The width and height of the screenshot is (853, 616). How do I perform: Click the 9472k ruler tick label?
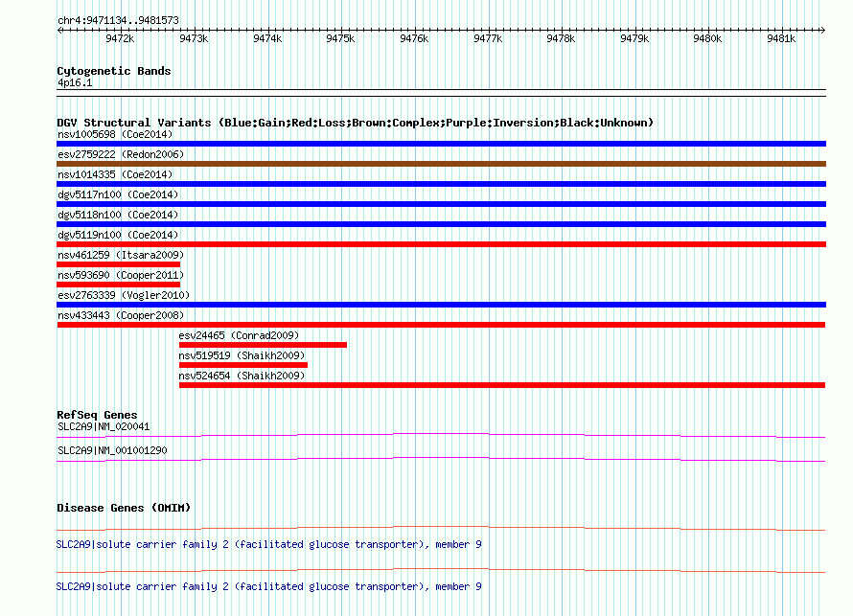pos(120,38)
